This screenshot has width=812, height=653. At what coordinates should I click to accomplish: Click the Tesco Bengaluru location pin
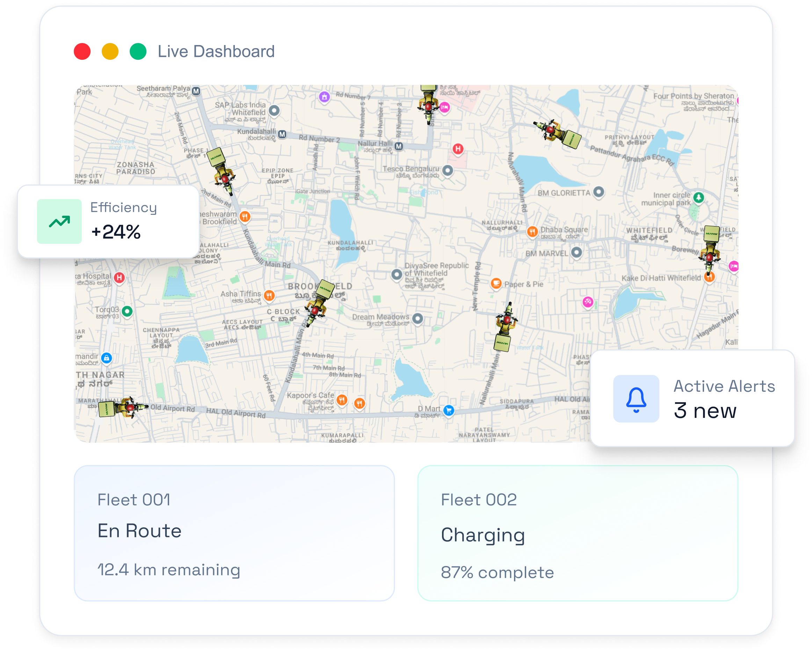[448, 170]
